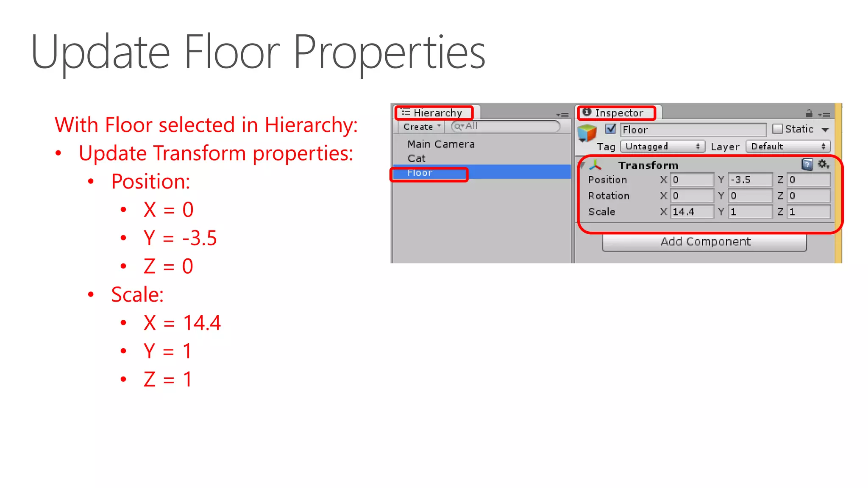868x488 pixels.
Task: Enable the Static checkbox
Action: click(x=777, y=129)
